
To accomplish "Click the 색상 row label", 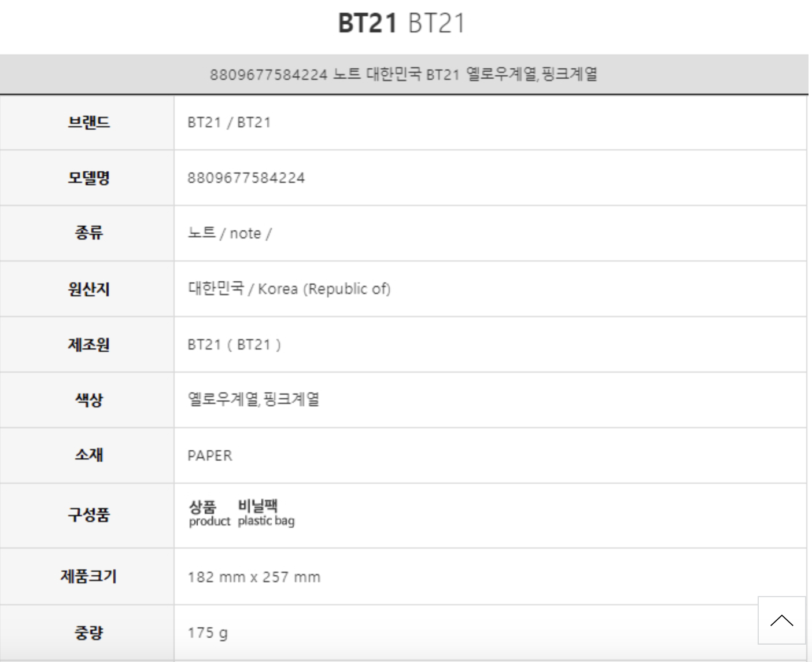I will point(88,399).
